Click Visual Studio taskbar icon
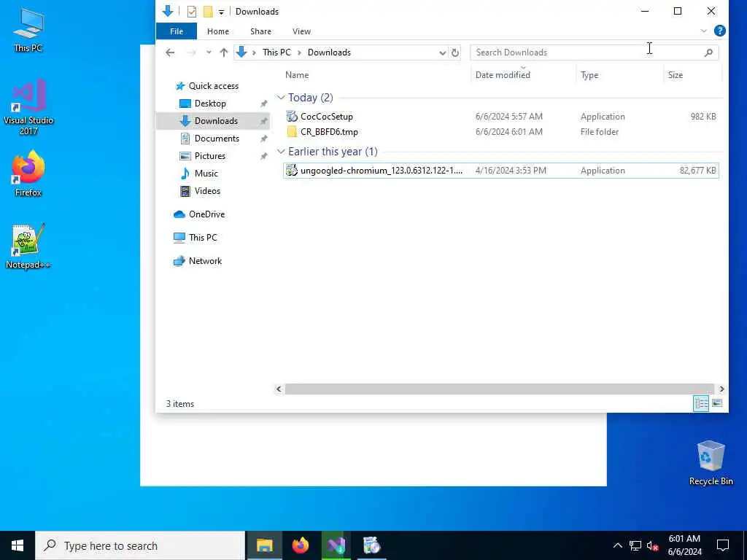 click(336, 545)
